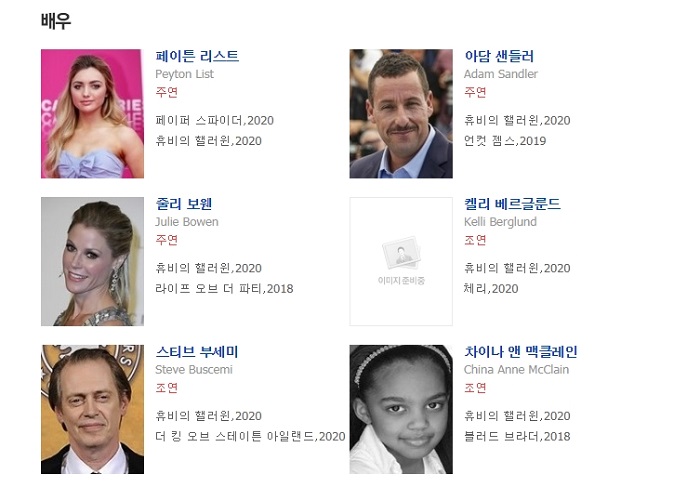Open 더 킹 오브 스테이튼 아일랜드,2020 link
This screenshot has height=500, width=700.
click(250, 437)
